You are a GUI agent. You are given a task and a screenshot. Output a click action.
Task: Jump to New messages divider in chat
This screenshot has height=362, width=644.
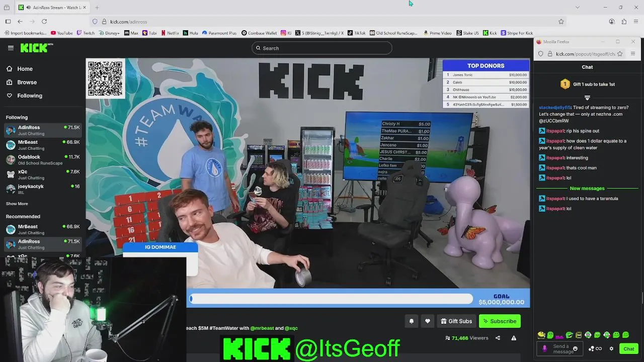(x=587, y=189)
